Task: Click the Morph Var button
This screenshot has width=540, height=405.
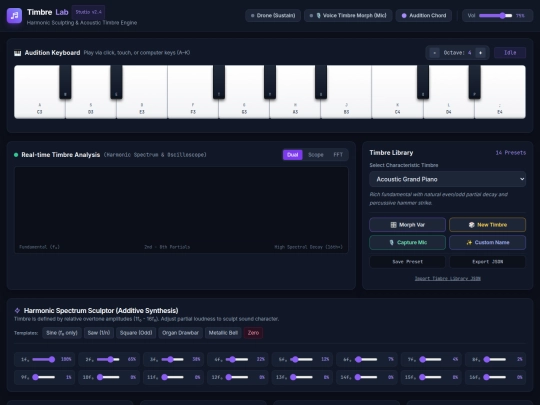Action: coord(407,225)
